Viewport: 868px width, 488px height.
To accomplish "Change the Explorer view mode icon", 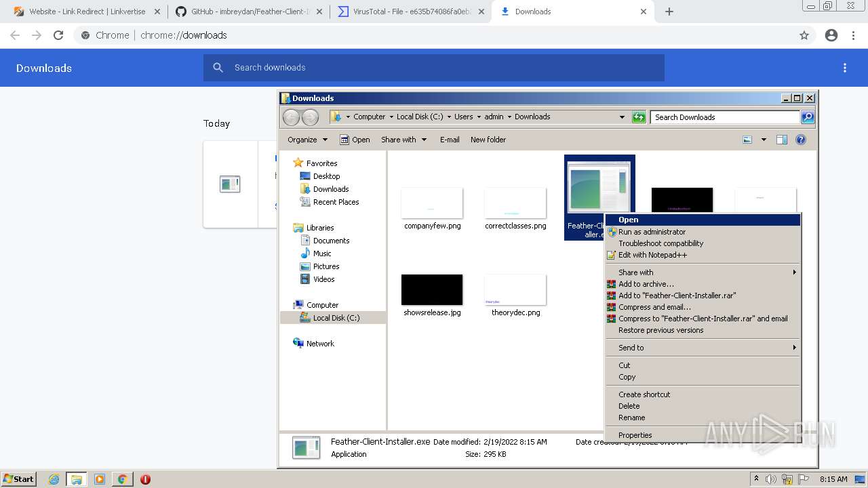I will pyautogui.click(x=747, y=140).
